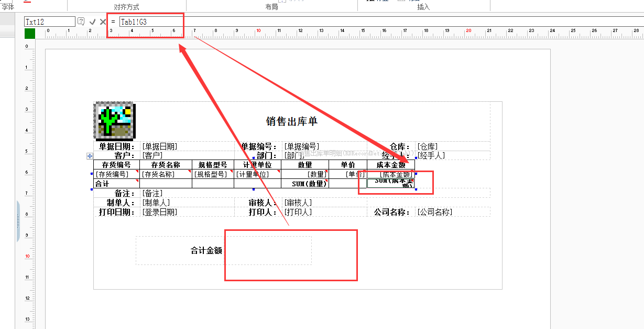Select the [打印人] field
This screenshot has height=329, width=644.
pyautogui.click(x=297, y=212)
